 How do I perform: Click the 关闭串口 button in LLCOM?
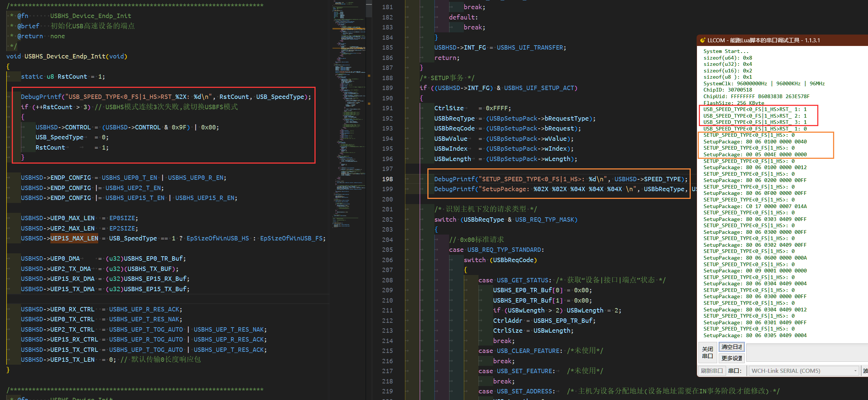click(x=707, y=352)
